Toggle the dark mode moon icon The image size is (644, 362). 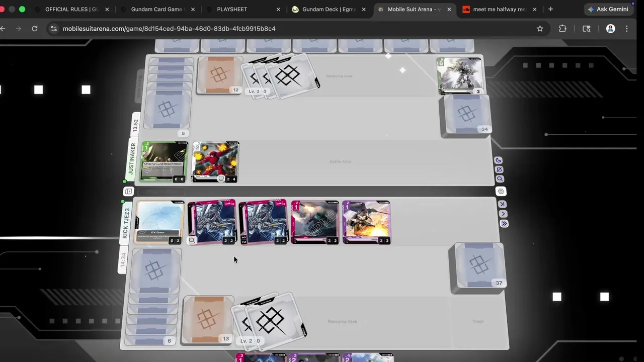coord(498,160)
